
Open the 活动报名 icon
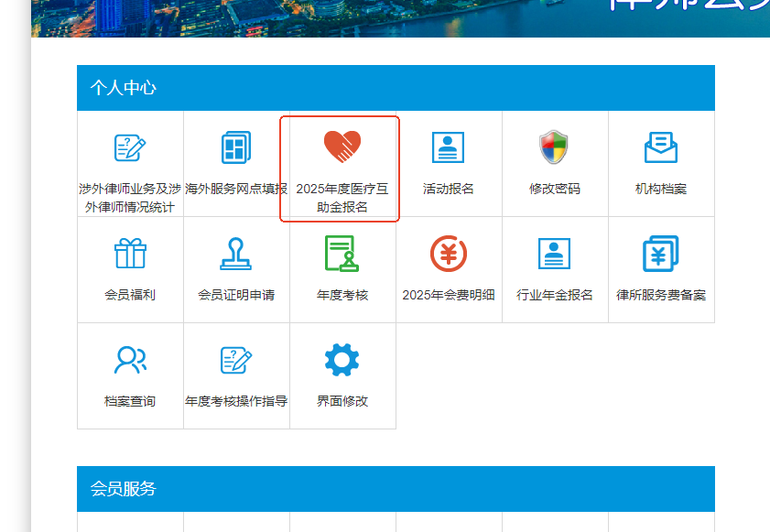coord(449,147)
